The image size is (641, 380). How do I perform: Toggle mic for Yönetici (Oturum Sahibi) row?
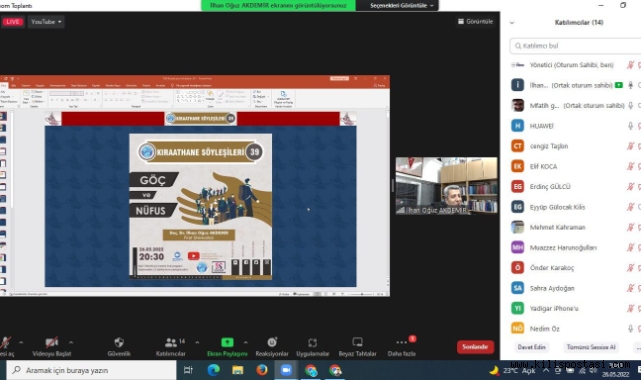tap(630, 65)
